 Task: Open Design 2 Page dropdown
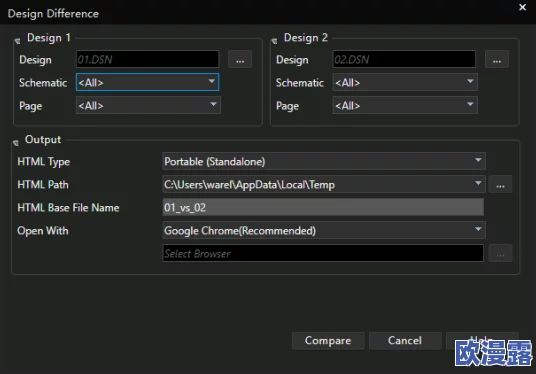(405, 105)
